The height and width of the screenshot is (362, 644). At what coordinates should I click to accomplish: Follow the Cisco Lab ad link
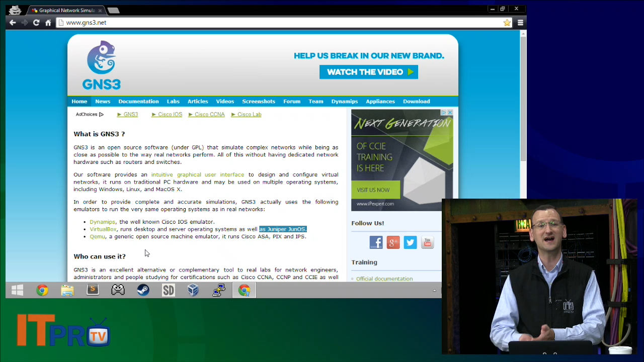tap(250, 115)
